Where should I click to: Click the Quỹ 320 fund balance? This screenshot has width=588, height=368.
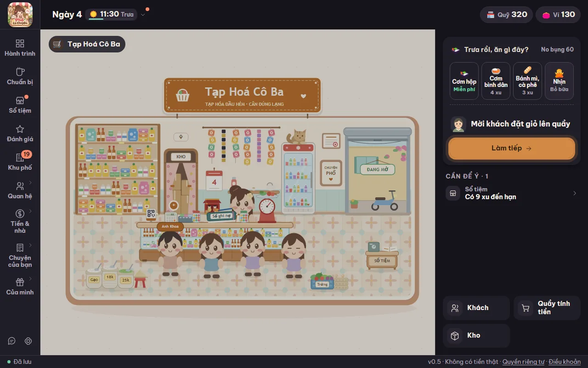point(507,15)
